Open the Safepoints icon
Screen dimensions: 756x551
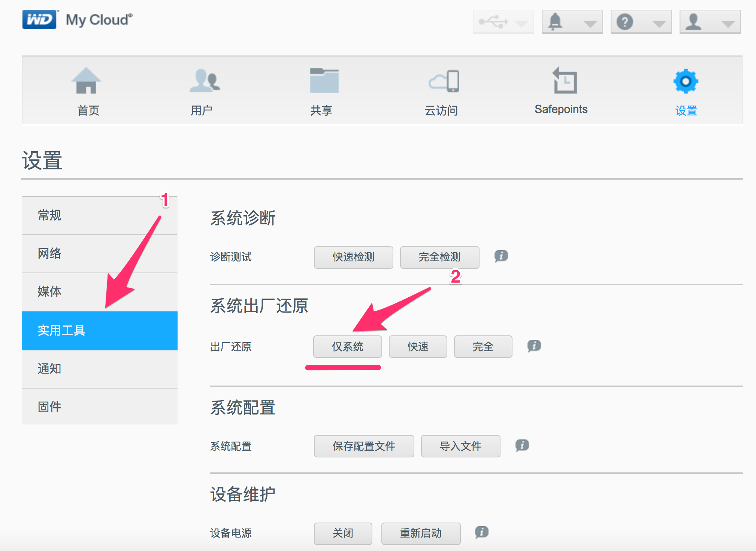tap(565, 80)
